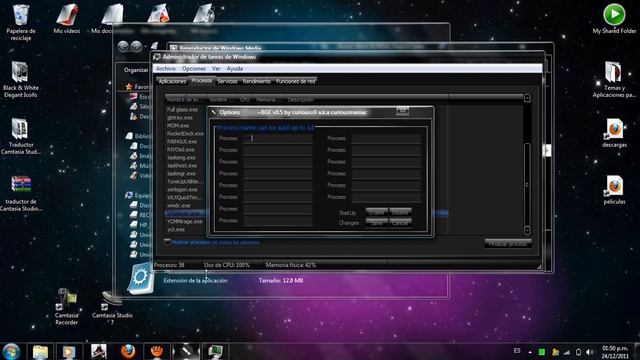The width and height of the screenshot is (640, 360).
Task: Open Windows Explorer from the taskbar
Action: pyautogui.click(x=40, y=351)
